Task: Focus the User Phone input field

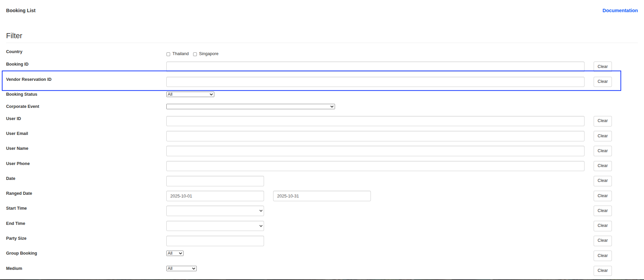Action: [375, 166]
